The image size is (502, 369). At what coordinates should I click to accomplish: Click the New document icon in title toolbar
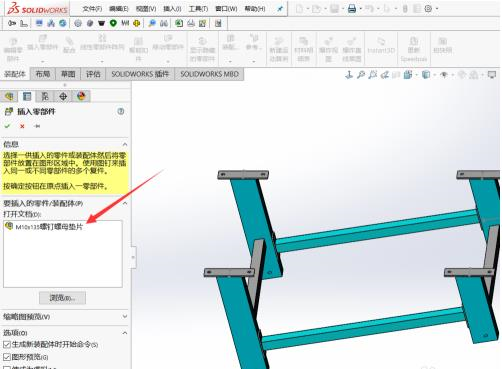pos(299,9)
